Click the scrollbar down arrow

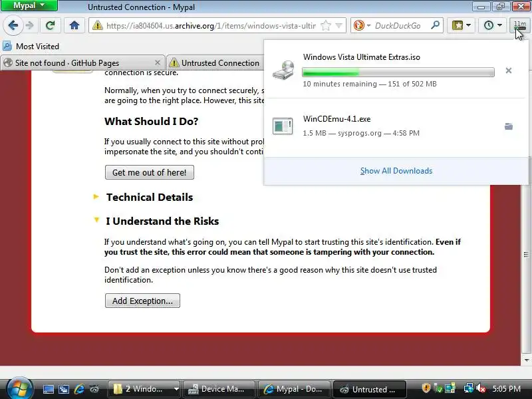526,360
